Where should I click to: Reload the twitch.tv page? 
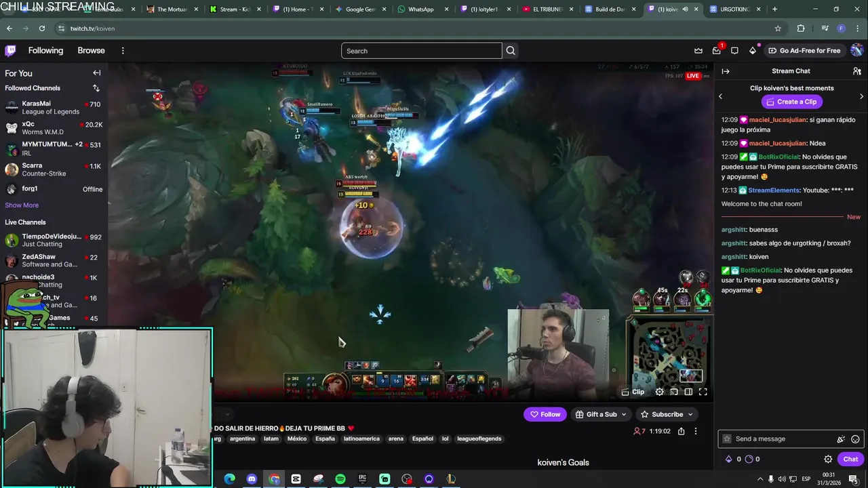41,28
